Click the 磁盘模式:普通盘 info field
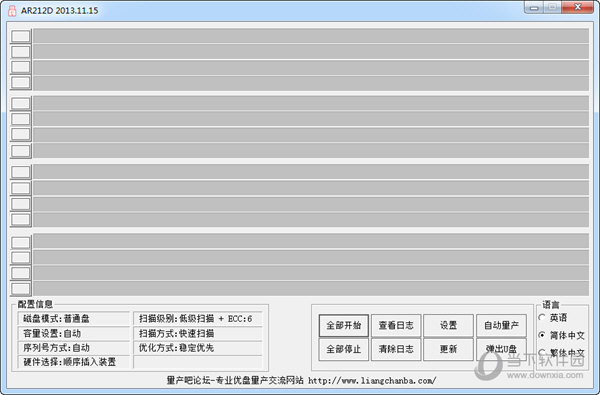The height and width of the screenshot is (395, 600). (74, 318)
